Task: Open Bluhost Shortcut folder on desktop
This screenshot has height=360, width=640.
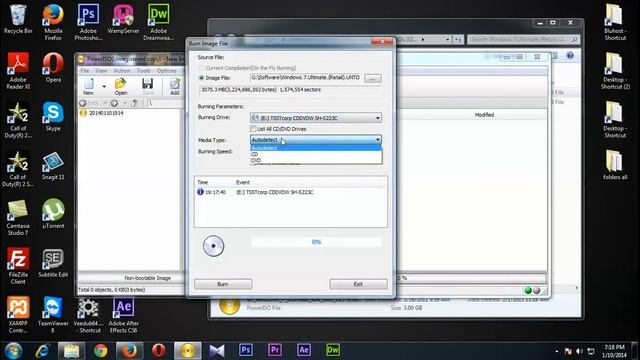Action: coord(615,22)
